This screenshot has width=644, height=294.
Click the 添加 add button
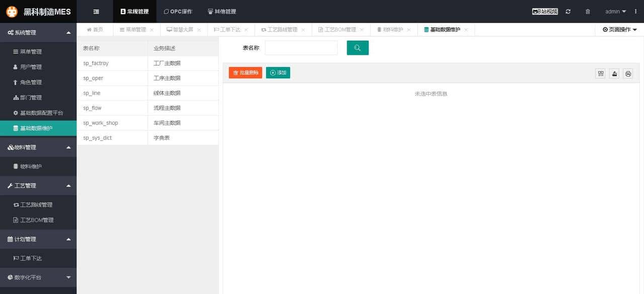pyautogui.click(x=278, y=72)
